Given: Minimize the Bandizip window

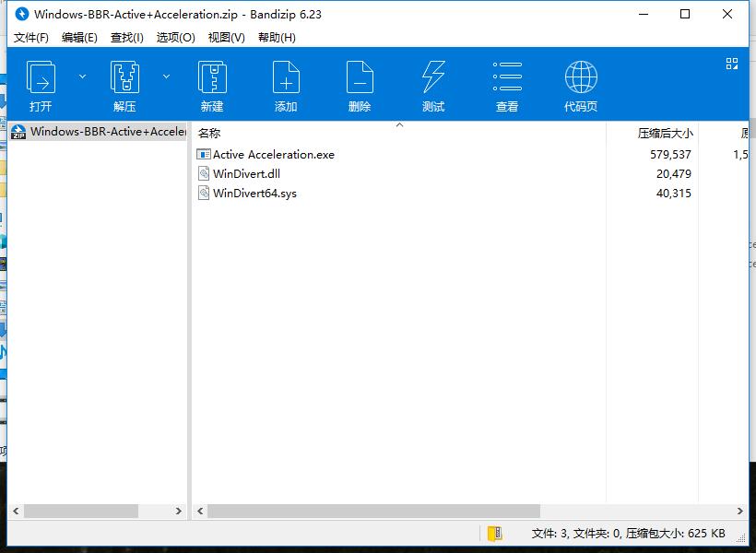Looking at the screenshot, I should (x=644, y=14).
